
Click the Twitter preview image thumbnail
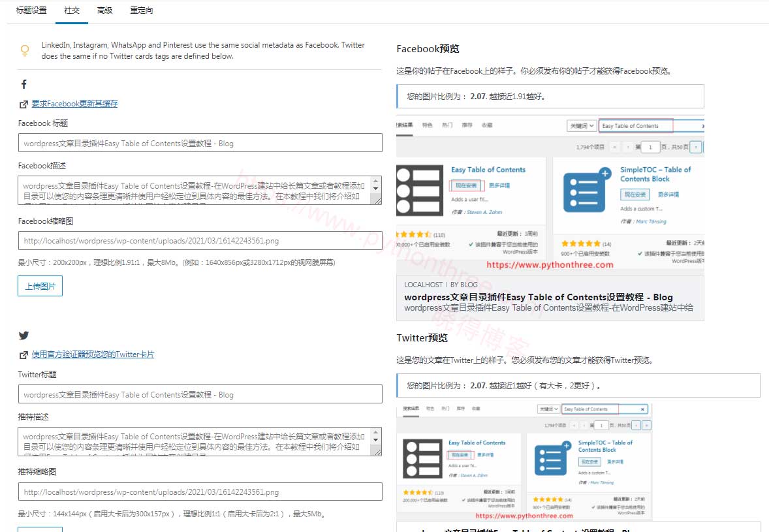click(x=524, y=462)
